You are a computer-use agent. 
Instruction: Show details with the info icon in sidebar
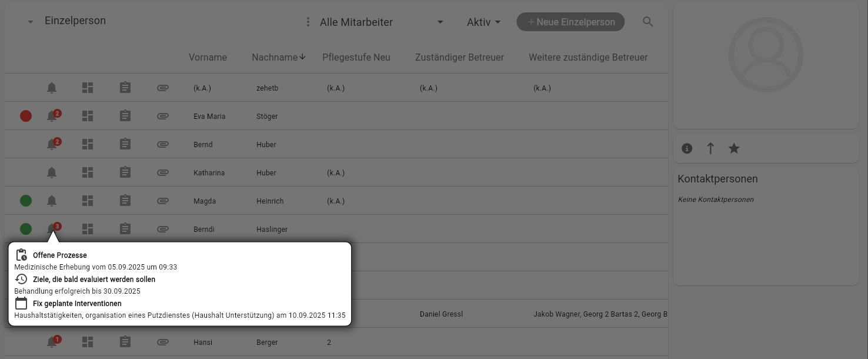(686, 148)
